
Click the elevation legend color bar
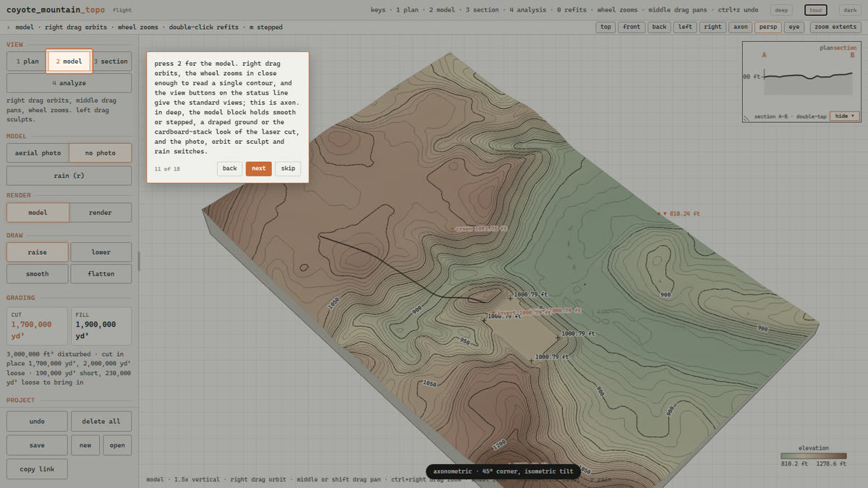(x=813, y=456)
